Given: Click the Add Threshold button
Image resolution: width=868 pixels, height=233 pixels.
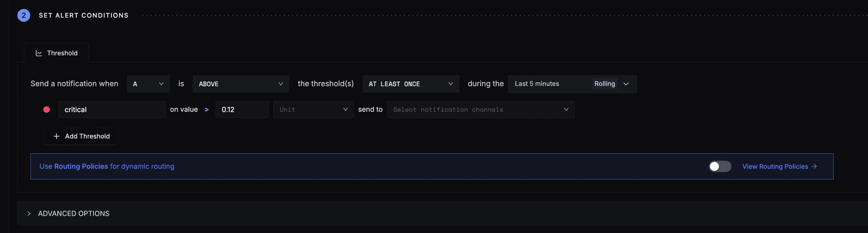Looking at the screenshot, I should [x=81, y=136].
